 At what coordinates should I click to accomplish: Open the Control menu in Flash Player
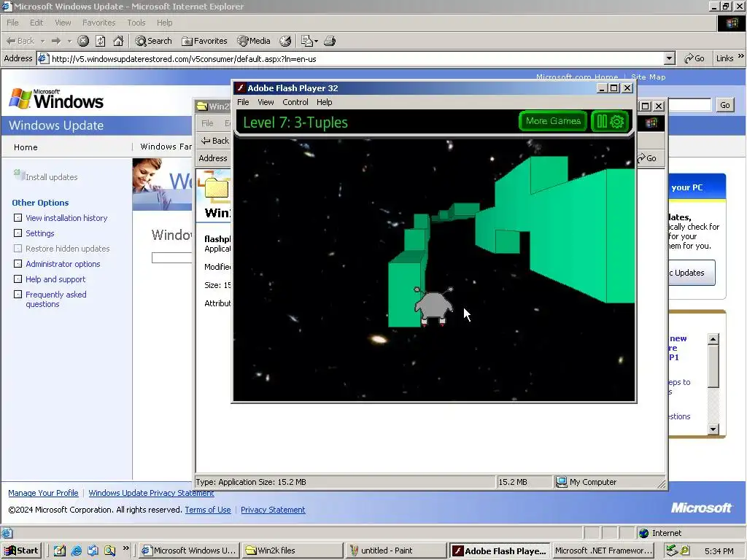click(295, 102)
